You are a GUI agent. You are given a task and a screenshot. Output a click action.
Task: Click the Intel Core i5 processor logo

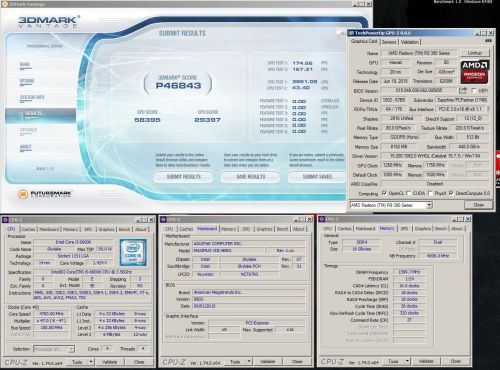coord(133,252)
